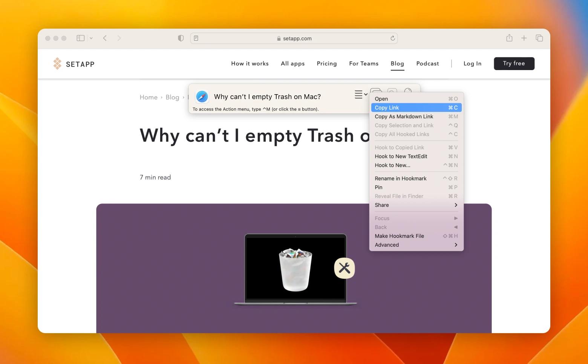This screenshot has width=588, height=364.
Task: Toggle Reader view icon in address bar
Action: (196, 38)
